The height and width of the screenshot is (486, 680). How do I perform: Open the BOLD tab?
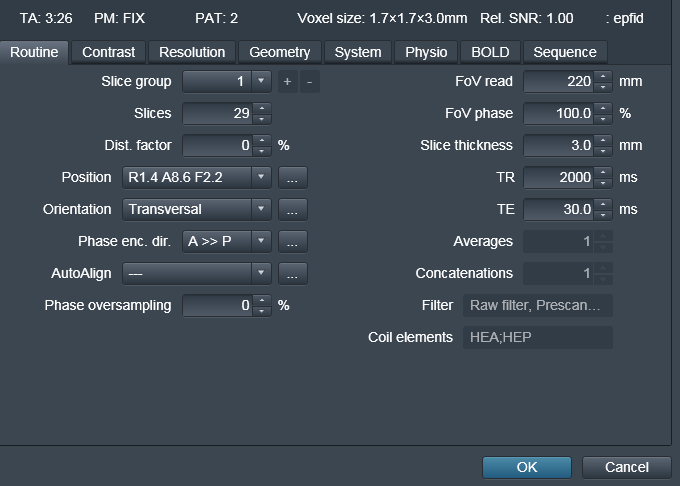490,52
